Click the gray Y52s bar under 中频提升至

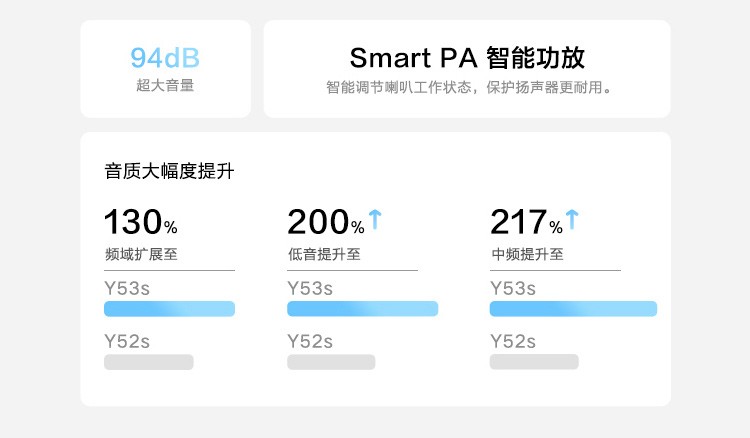click(534, 362)
